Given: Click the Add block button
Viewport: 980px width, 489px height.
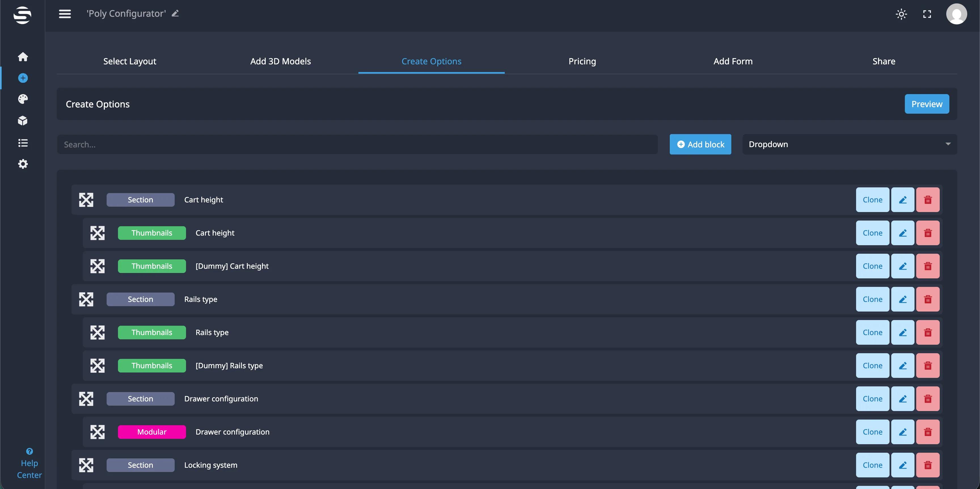Looking at the screenshot, I should (x=700, y=144).
